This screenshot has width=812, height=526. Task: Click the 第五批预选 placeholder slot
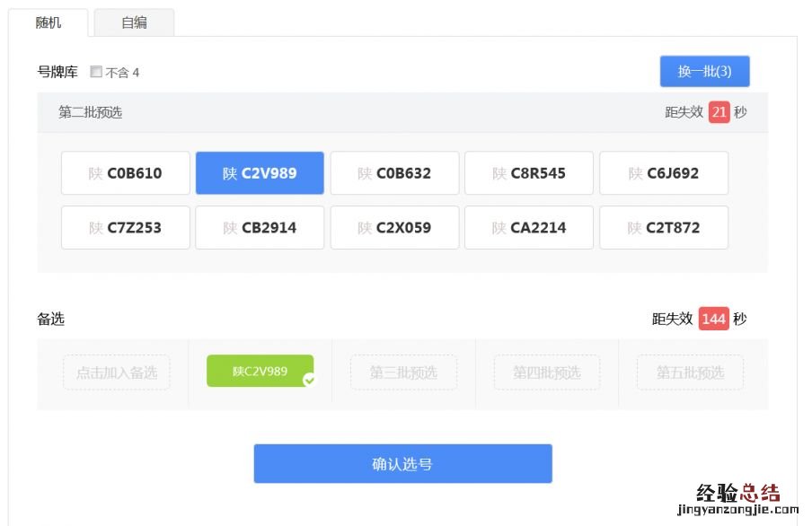[690, 373]
